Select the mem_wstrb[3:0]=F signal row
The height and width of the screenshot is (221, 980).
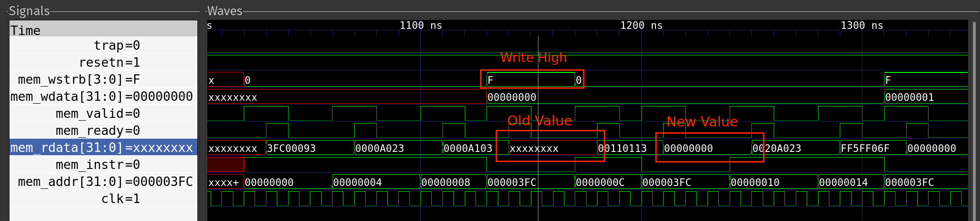pyautogui.click(x=103, y=80)
